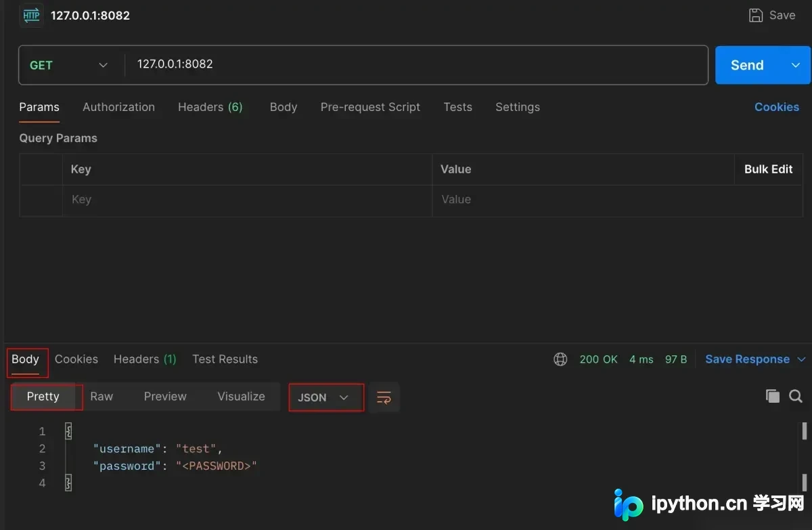
Task: Open the Tests tab
Action: [x=457, y=107]
